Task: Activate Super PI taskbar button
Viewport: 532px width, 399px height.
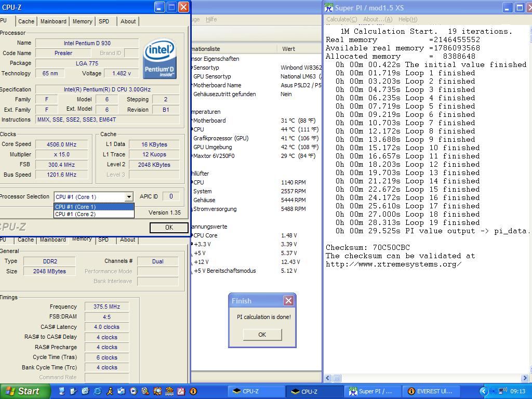Action: pyautogui.click(x=372, y=391)
